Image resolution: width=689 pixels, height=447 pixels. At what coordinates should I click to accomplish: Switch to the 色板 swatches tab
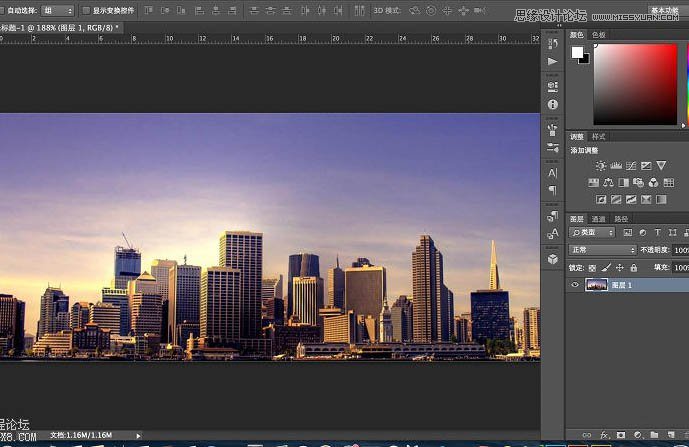(598, 35)
